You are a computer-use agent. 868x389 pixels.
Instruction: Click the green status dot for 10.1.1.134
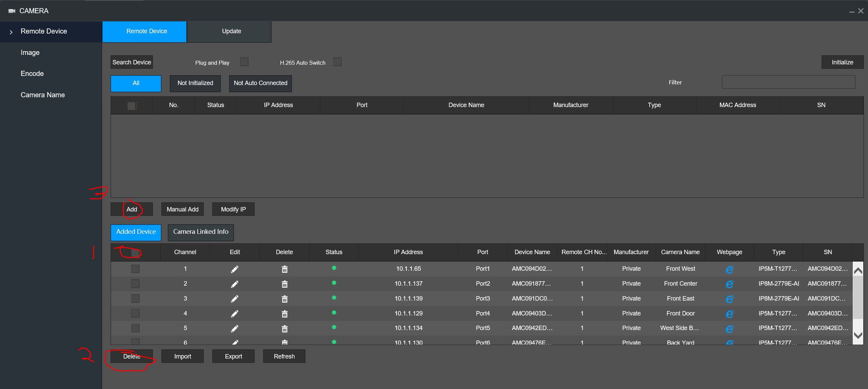pos(334,327)
